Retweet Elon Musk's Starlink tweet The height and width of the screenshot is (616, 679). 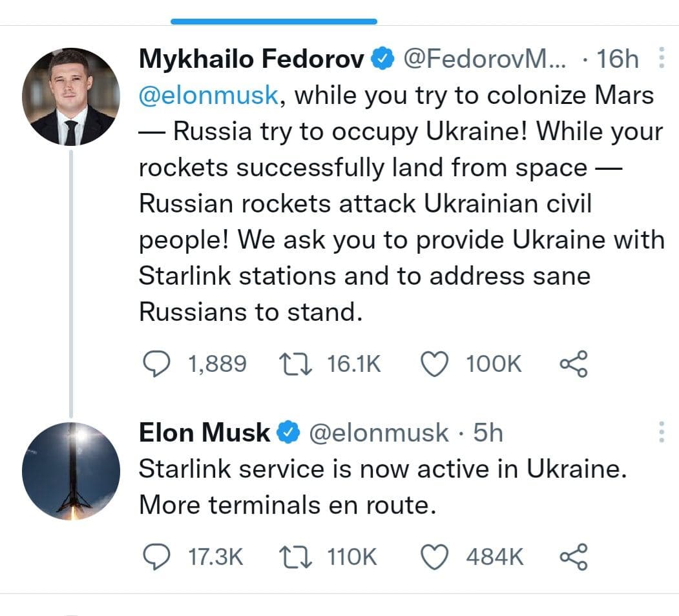(295, 557)
